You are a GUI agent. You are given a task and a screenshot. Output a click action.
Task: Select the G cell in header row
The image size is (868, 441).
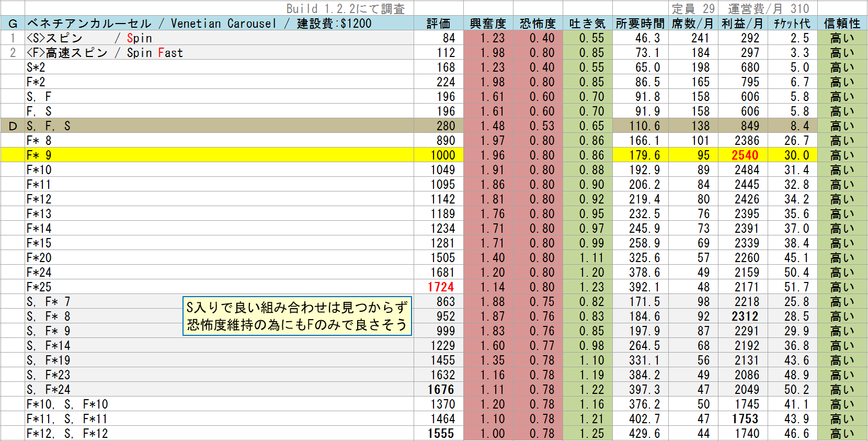pyautogui.click(x=13, y=24)
